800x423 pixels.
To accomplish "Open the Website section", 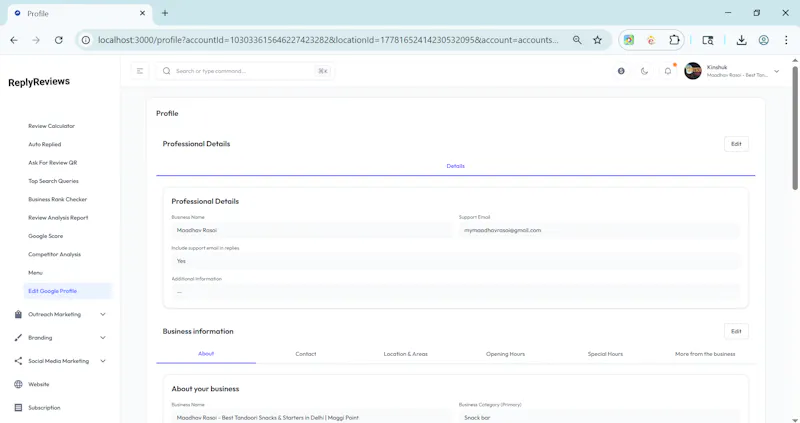I will tap(39, 384).
